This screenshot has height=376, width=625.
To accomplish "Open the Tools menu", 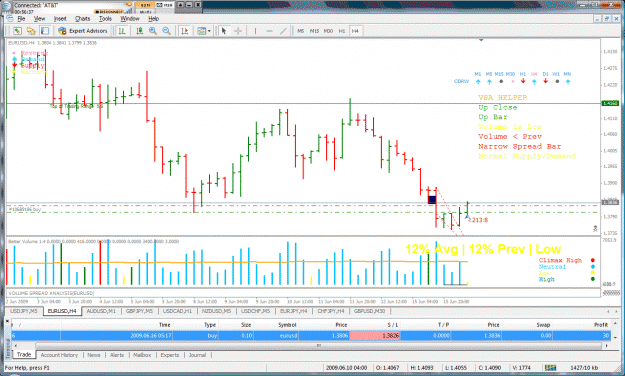I will (x=105, y=19).
